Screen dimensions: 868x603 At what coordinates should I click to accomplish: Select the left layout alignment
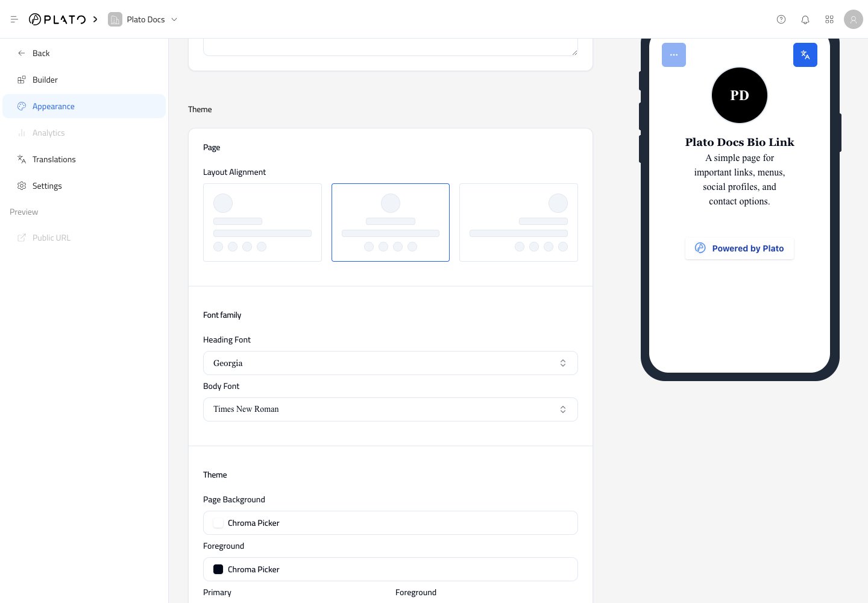click(x=262, y=223)
